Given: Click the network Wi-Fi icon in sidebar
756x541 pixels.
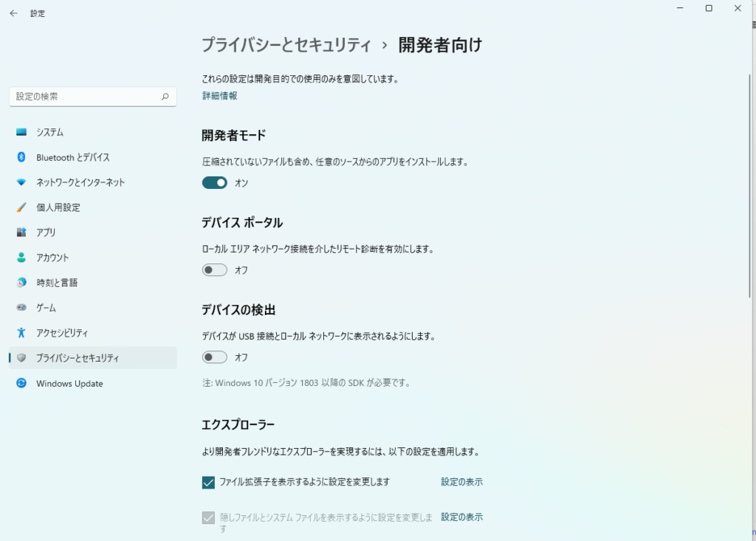Looking at the screenshot, I should [21, 182].
